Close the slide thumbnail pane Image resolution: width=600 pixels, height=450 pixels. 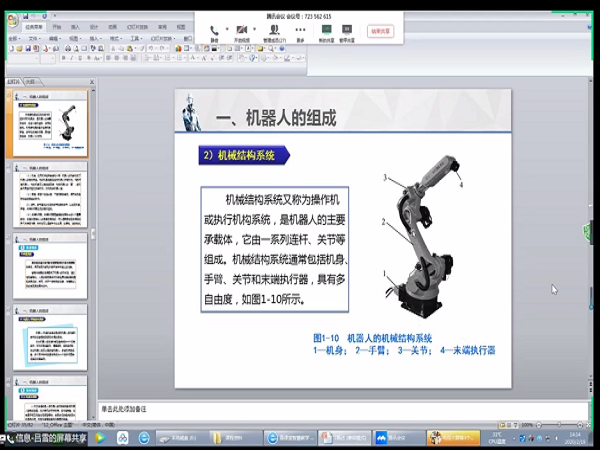[92, 82]
